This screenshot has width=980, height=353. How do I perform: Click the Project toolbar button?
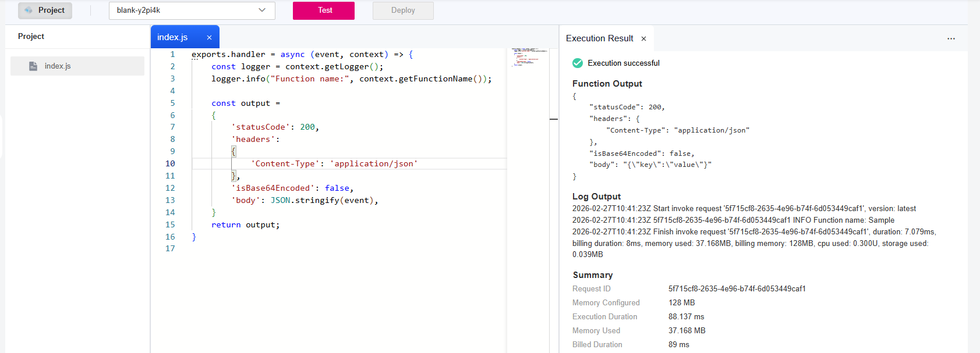tap(45, 10)
